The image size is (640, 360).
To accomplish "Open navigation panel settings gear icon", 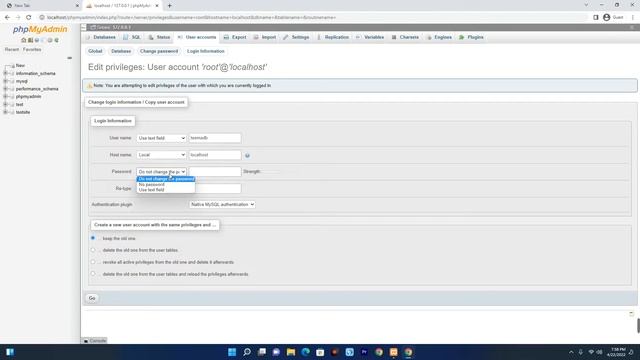I will tap(50, 40).
